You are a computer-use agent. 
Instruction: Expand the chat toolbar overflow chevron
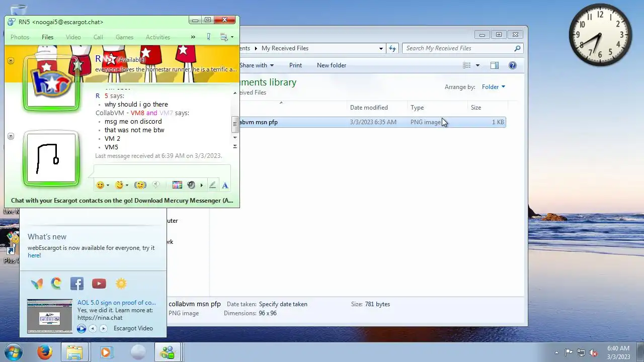tap(193, 37)
